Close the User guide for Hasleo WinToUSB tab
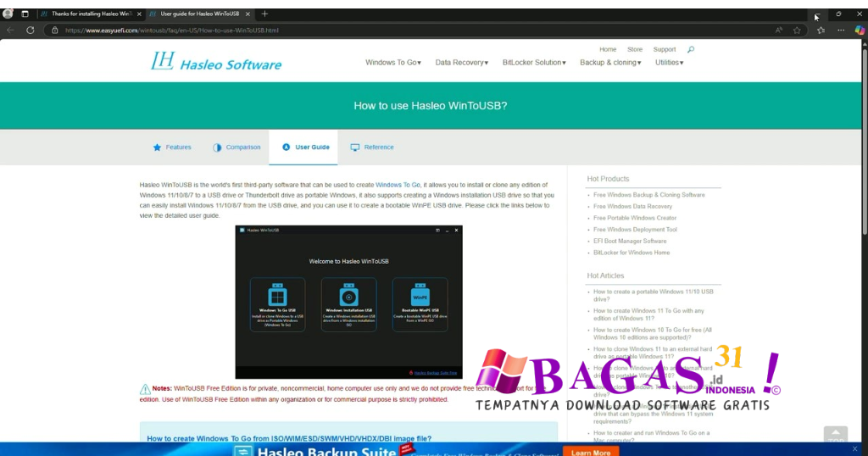Screen dimensions: 868x456 [x=248, y=14]
